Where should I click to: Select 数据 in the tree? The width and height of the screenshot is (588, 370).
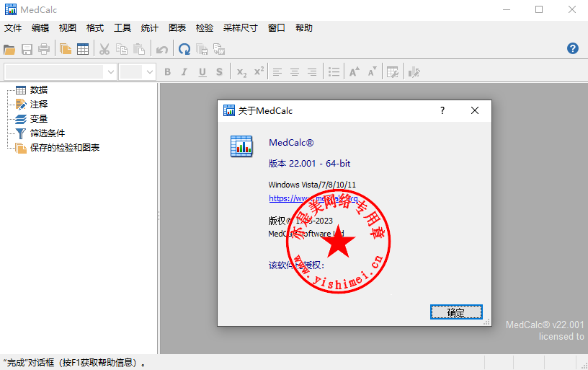click(x=39, y=89)
